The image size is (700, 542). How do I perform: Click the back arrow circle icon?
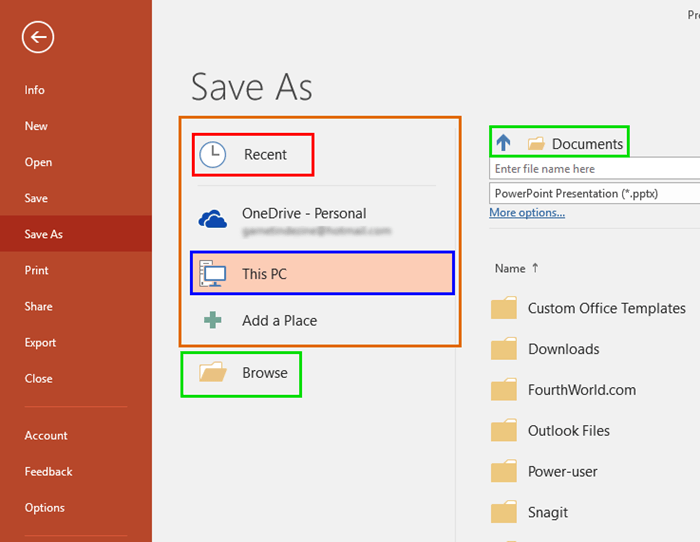(x=38, y=38)
